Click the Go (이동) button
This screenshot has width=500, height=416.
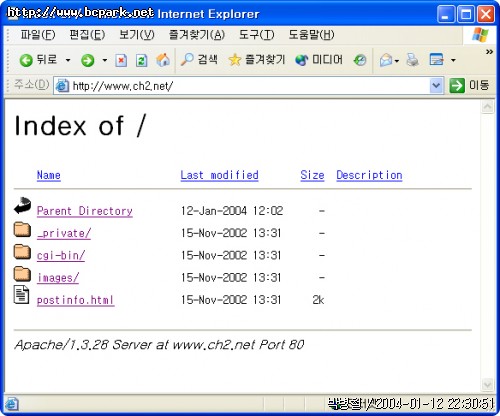469,85
